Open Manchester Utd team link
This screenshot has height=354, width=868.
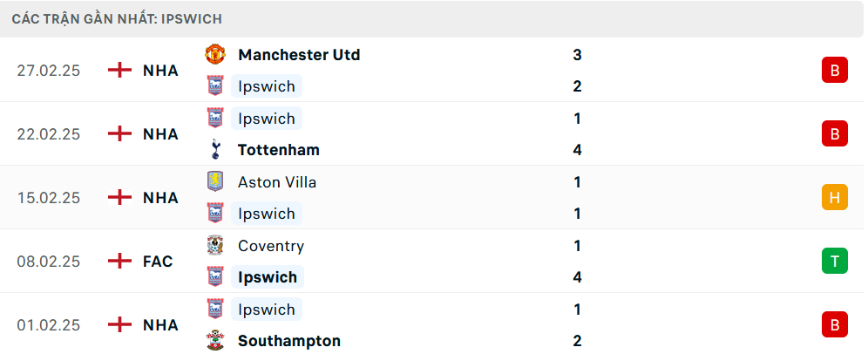[298, 54]
